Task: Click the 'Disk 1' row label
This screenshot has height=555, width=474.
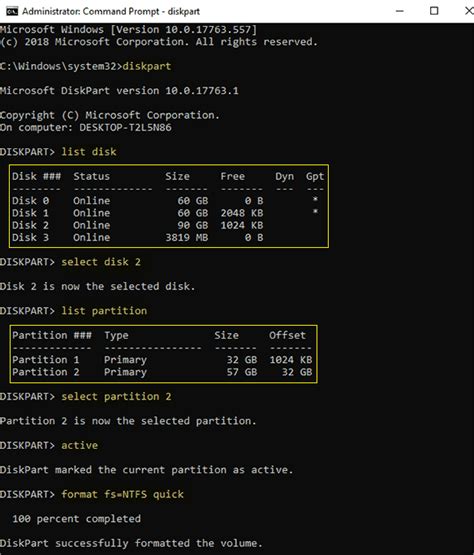Action: click(x=30, y=213)
